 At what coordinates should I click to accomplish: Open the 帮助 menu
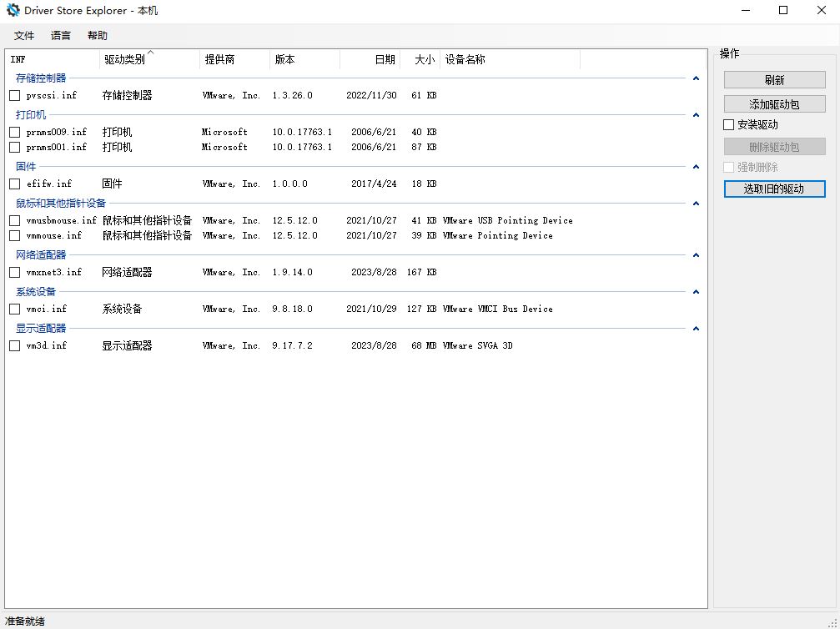tap(98, 36)
